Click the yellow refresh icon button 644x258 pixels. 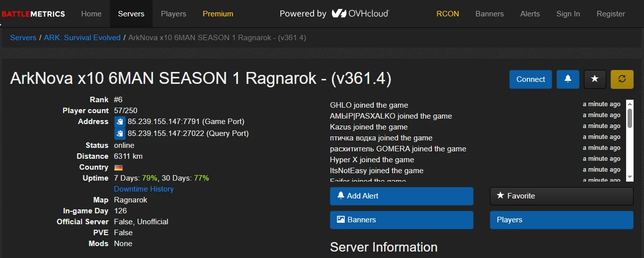(x=622, y=79)
